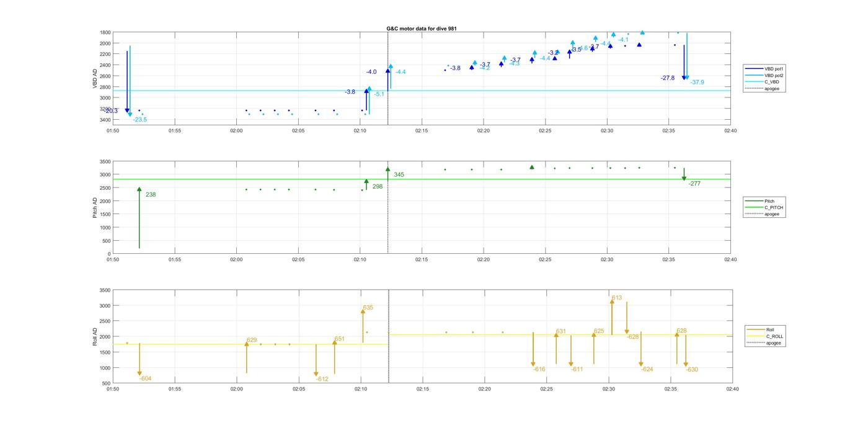The width and height of the screenshot is (868, 430).
Task: Click the 629 roll move label
Action: click(252, 340)
